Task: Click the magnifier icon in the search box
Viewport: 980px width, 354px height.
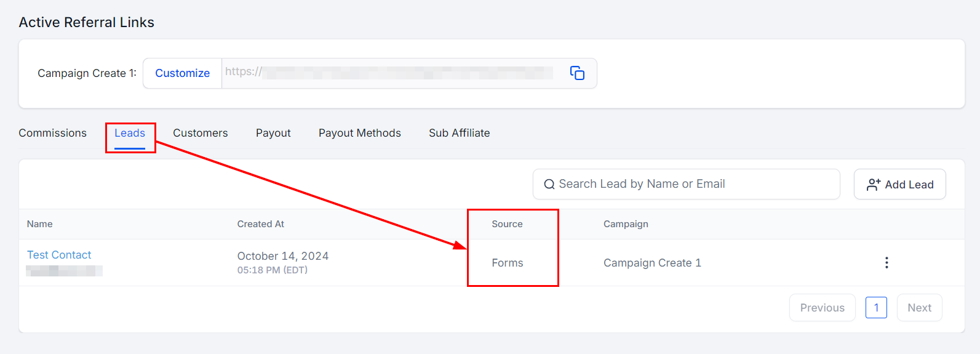Action: click(549, 185)
